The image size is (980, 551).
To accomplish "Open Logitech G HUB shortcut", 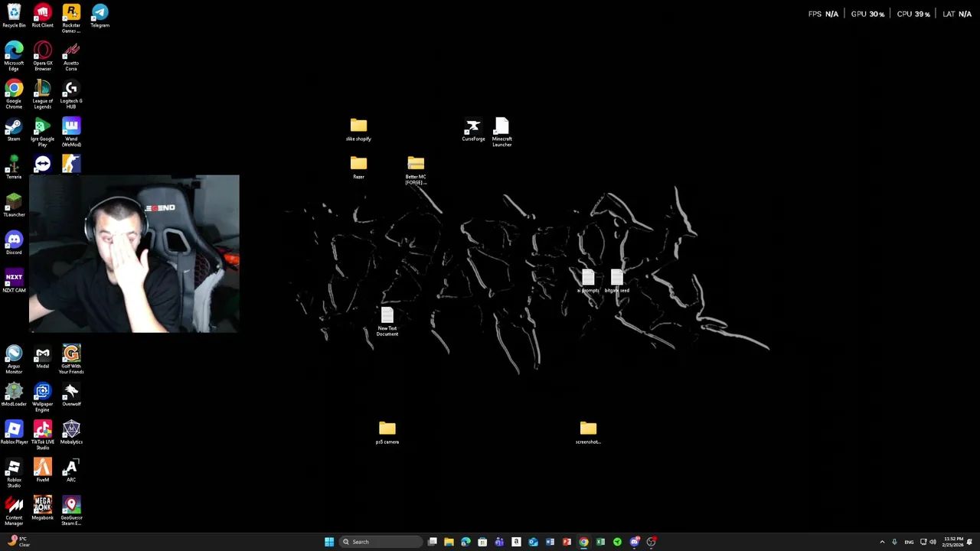I will coord(71,94).
